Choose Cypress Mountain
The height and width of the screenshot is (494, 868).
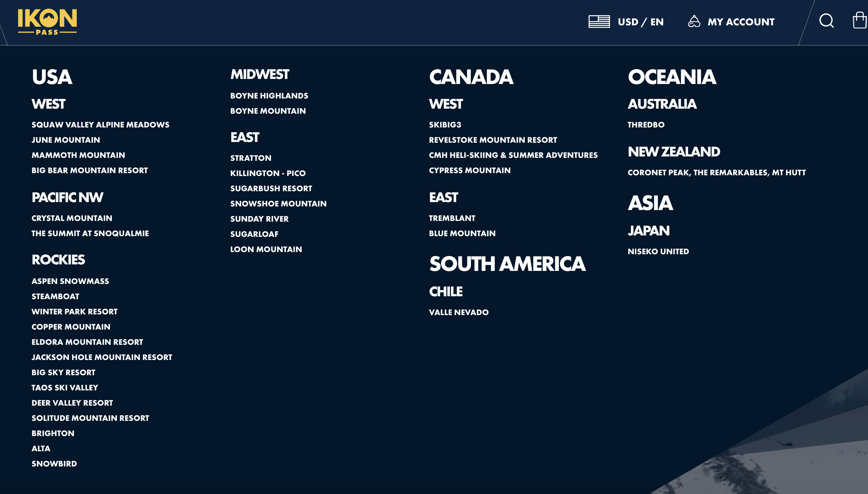[469, 171]
